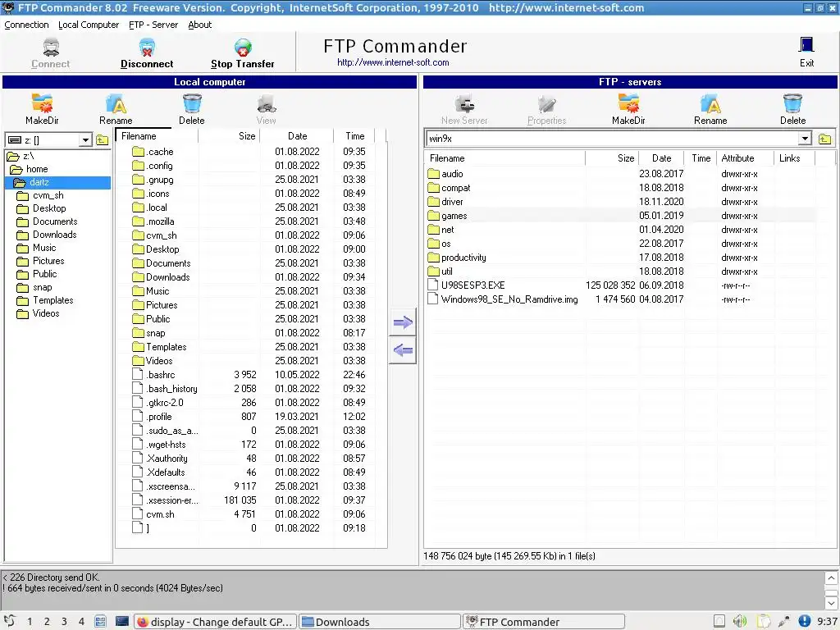Click start menu icon in taskbar
This screenshot has height=630, width=840.
pyautogui.click(x=9, y=622)
